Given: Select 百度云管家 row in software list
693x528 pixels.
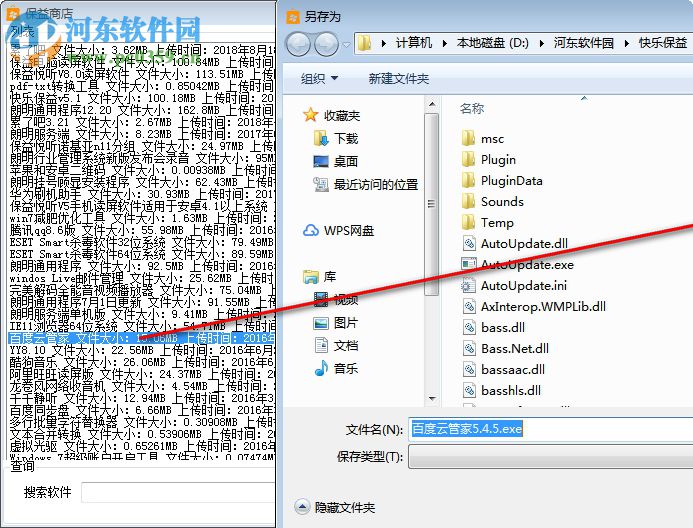Looking at the screenshot, I should click(141, 338).
